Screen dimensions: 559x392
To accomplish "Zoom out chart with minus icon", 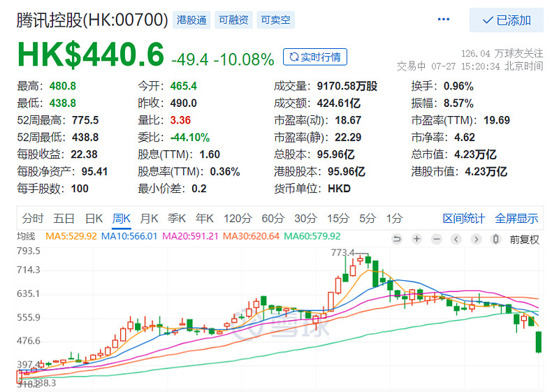I will (x=437, y=239).
